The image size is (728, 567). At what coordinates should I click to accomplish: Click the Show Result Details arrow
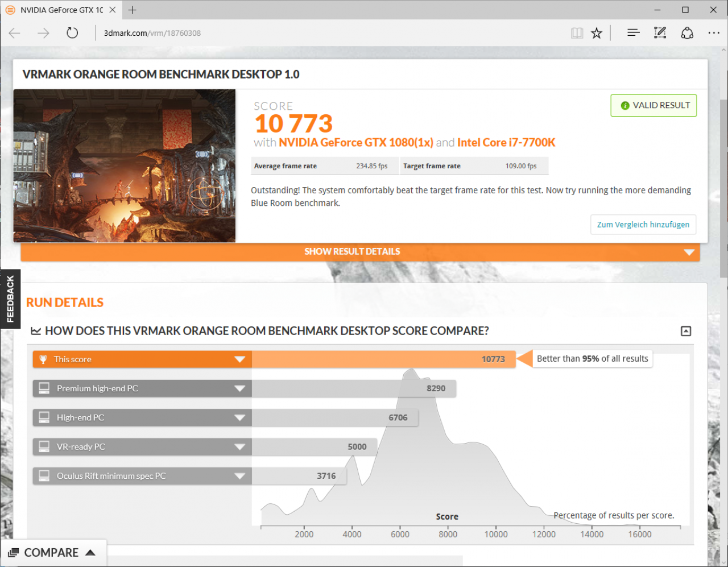(x=689, y=252)
